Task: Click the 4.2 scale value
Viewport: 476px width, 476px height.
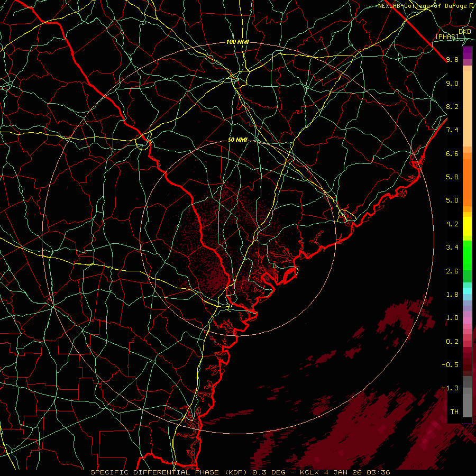Action: 452,224
